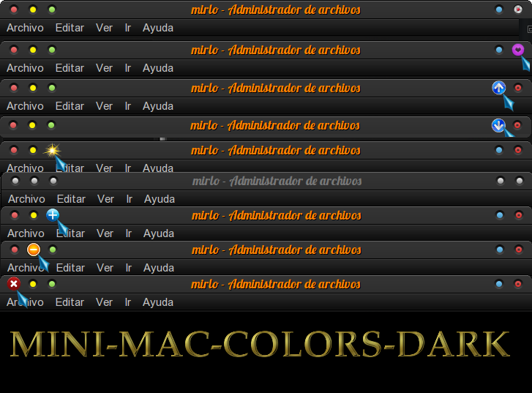The image size is (532, 393).
Task: Click the pressed red-and-white button in topmost window
Action: click(x=518, y=10)
